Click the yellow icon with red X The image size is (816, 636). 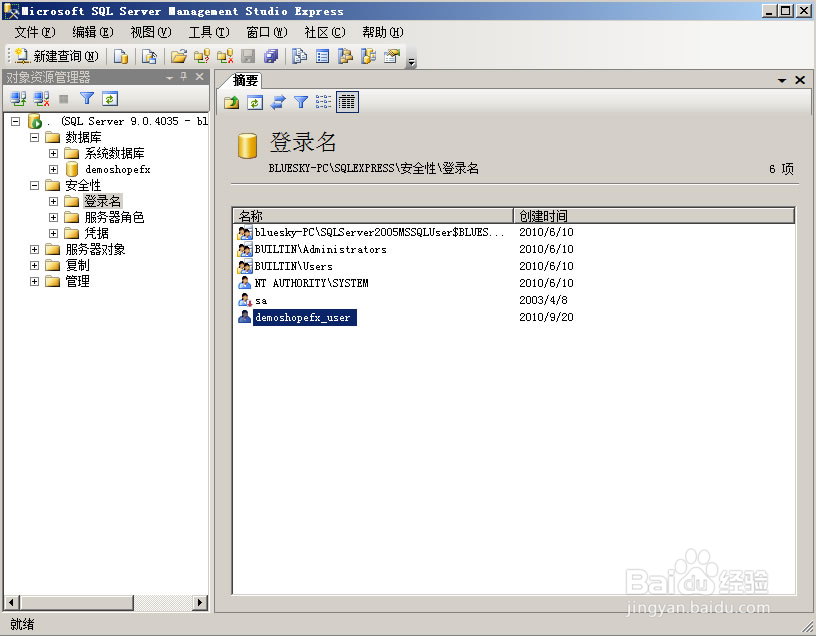pos(225,56)
